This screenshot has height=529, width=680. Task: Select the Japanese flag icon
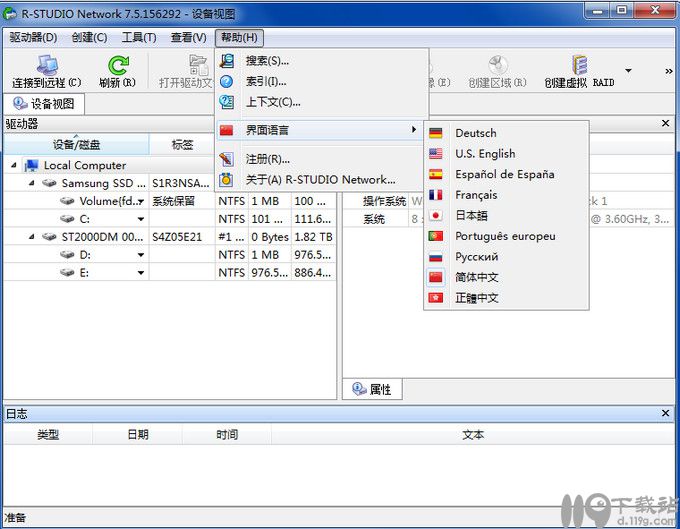[x=436, y=216]
